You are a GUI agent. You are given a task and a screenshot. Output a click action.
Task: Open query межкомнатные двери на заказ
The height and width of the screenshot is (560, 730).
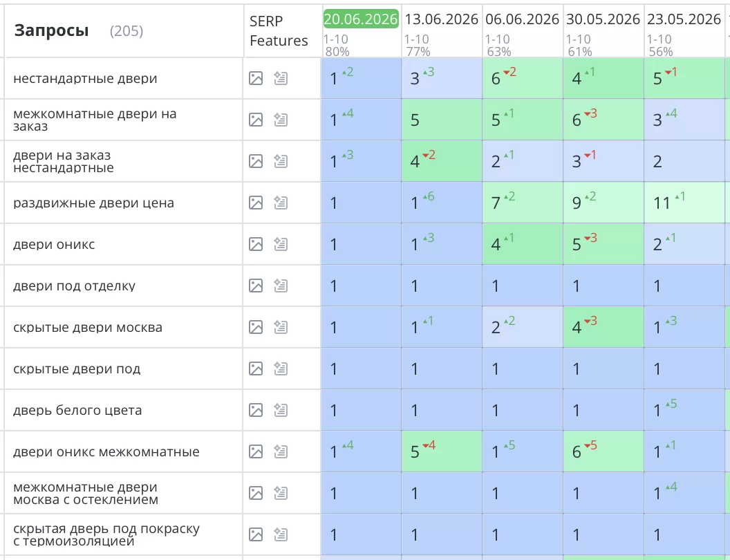click(x=95, y=120)
